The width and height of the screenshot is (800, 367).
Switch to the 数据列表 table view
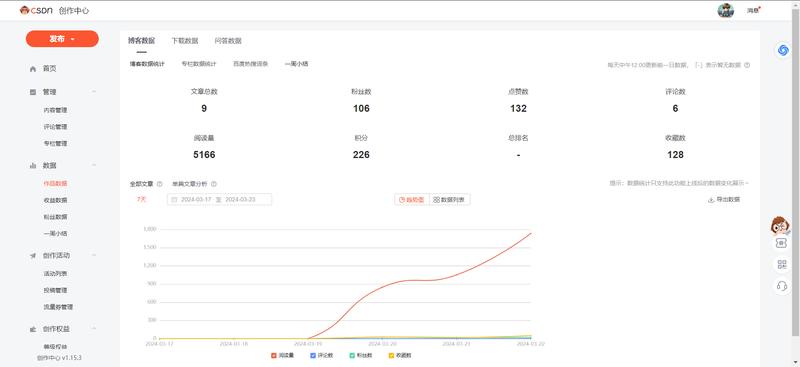coord(449,200)
